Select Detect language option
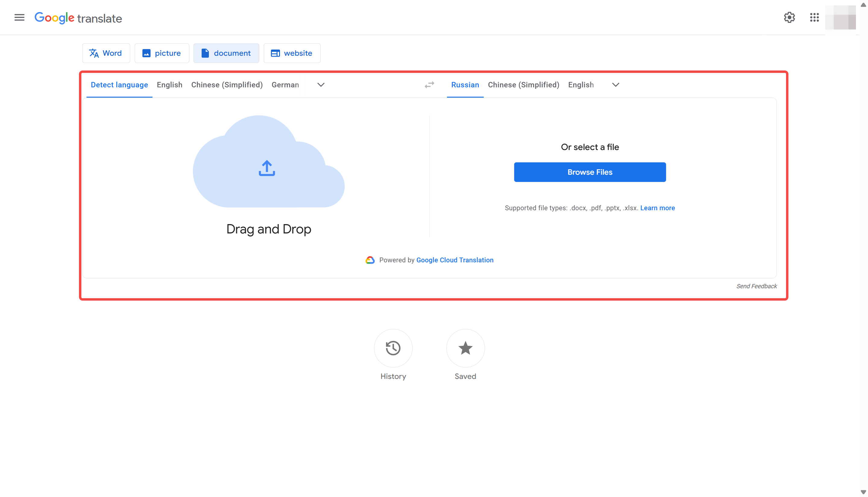868x497 pixels. [119, 85]
